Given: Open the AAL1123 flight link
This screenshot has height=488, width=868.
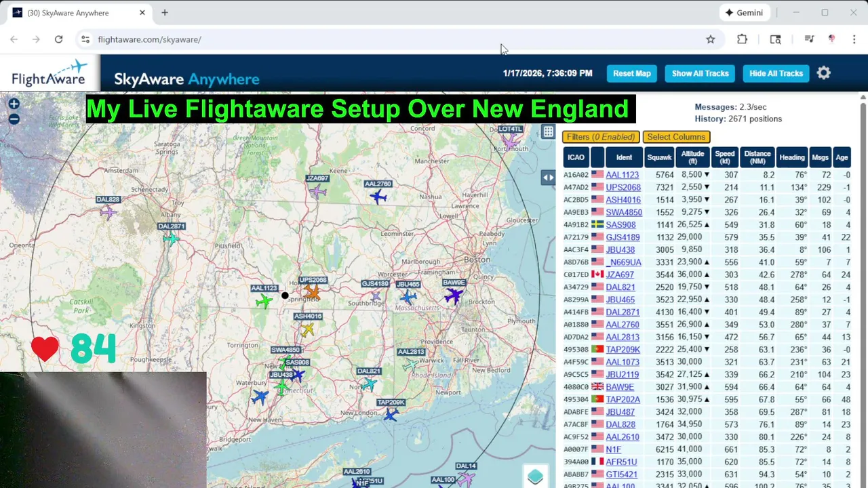Looking at the screenshot, I should click(x=622, y=175).
